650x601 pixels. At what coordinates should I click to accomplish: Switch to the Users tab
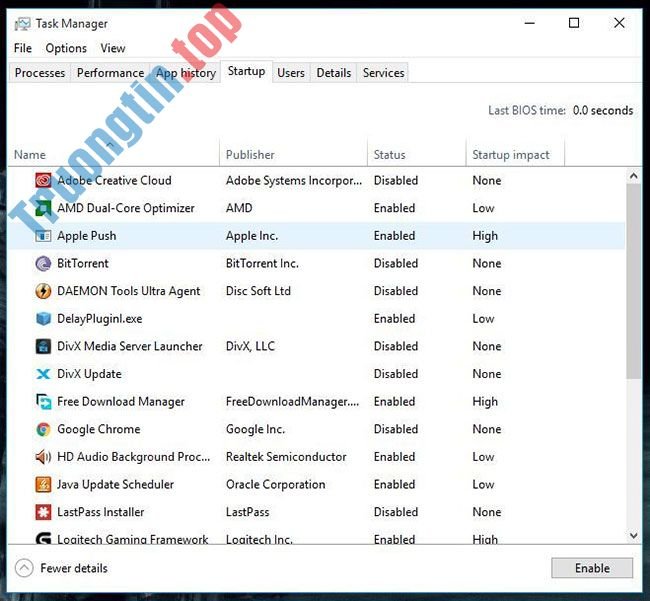coord(291,73)
